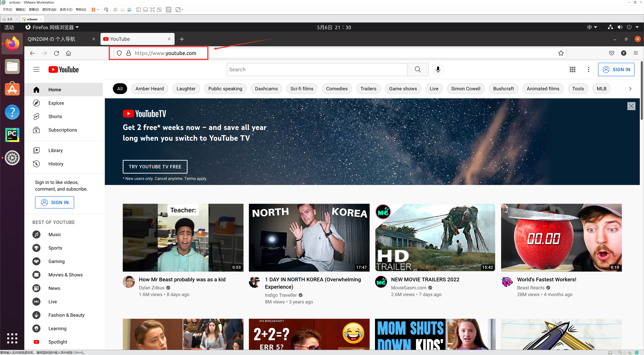The image size is (644, 355).
Task: Open the VMware 虚拟机 menu
Action: [x=49, y=10]
